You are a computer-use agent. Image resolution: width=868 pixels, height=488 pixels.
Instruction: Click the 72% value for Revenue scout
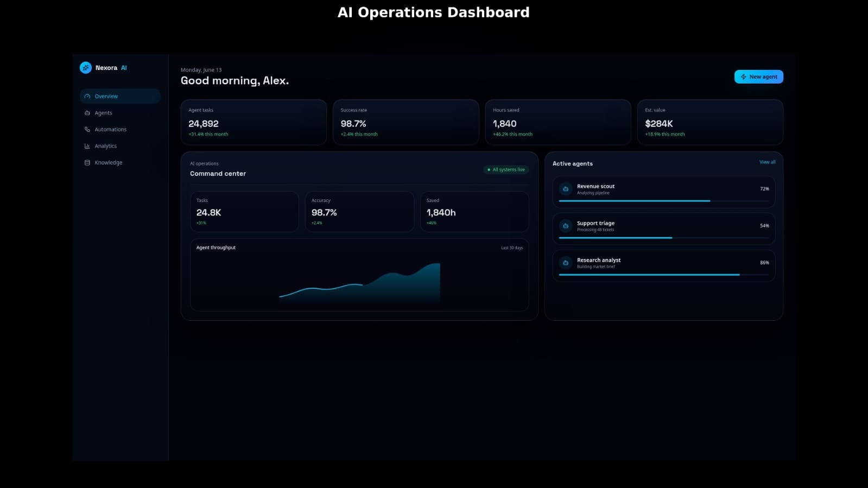[x=764, y=189]
